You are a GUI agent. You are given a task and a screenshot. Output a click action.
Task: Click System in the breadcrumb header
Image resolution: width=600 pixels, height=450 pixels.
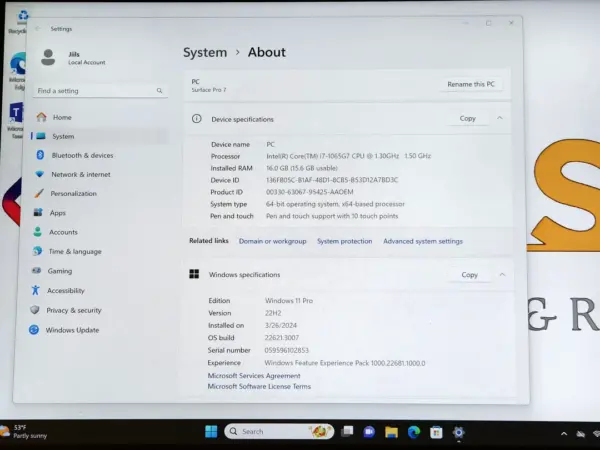(x=205, y=52)
